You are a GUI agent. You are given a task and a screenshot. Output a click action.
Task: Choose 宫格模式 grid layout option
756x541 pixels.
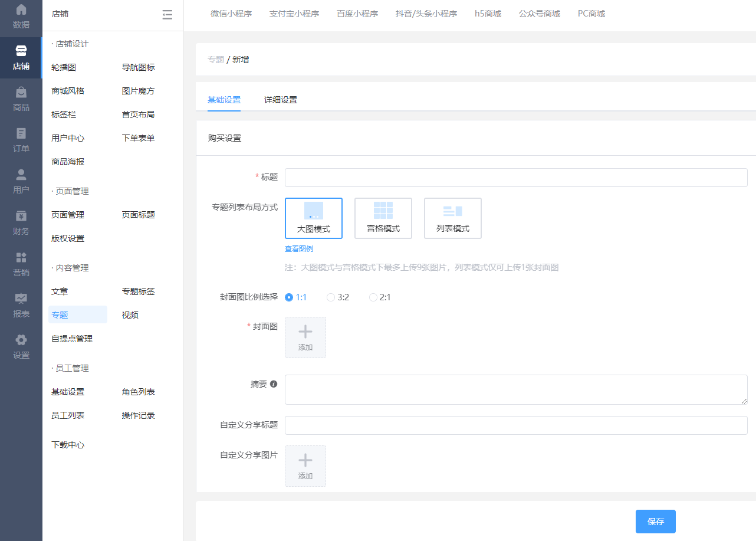[x=383, y=218]
